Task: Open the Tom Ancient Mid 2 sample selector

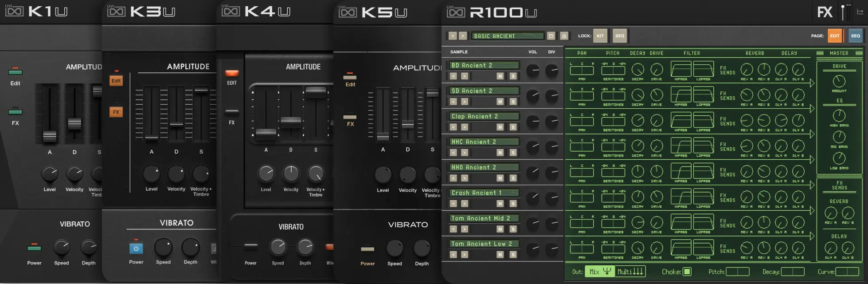Action: 484,218
